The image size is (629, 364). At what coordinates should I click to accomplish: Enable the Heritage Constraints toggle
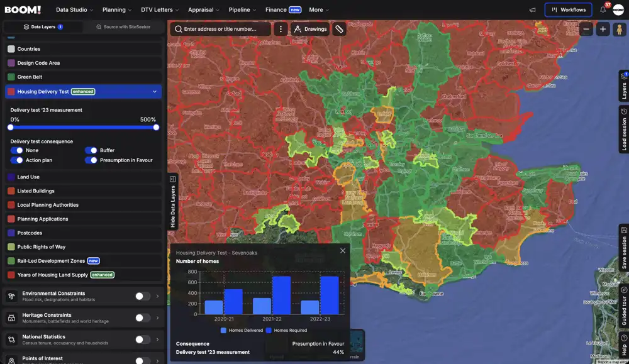(x=142, y=318)
